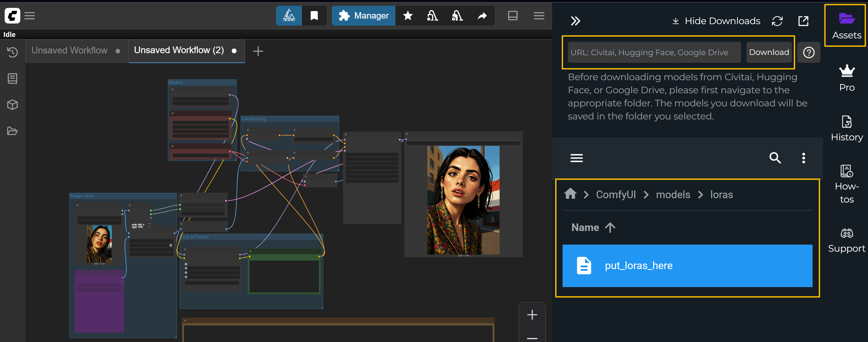This screenshot has height=342, width=868.
Task: Click the refresh icon in downloads panel
Action: coord(777,21)
